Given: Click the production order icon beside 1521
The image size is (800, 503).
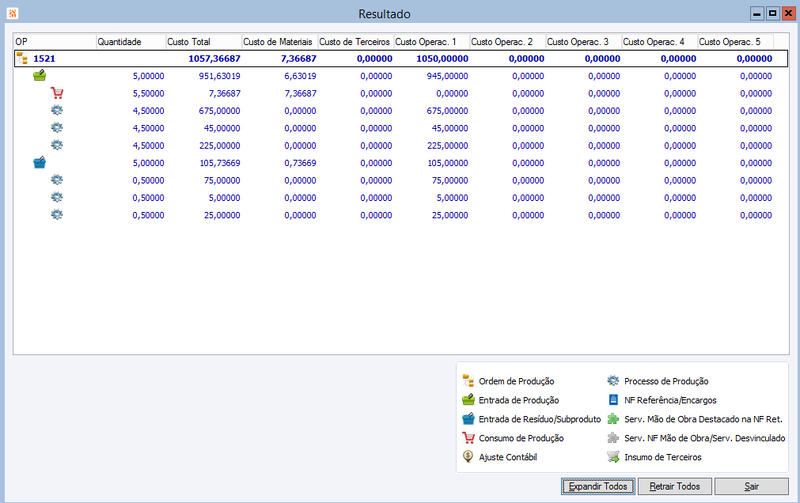Looking at the screenshot, I should tap(22, 58).
